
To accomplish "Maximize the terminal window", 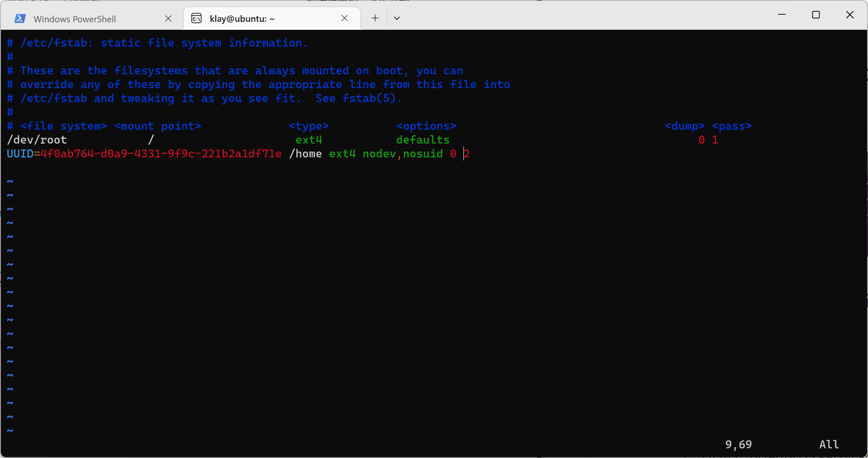I will pyautogui.click(x=816, y=15).
